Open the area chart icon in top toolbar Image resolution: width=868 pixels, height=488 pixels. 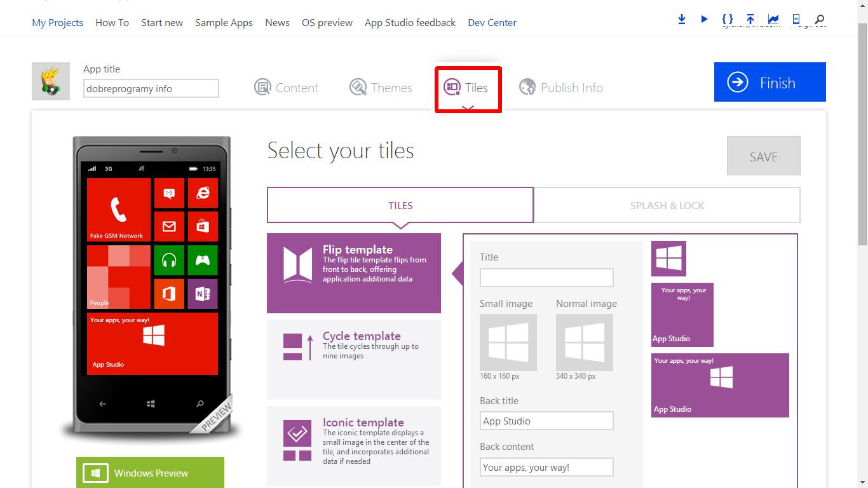[x=773, y=19]
